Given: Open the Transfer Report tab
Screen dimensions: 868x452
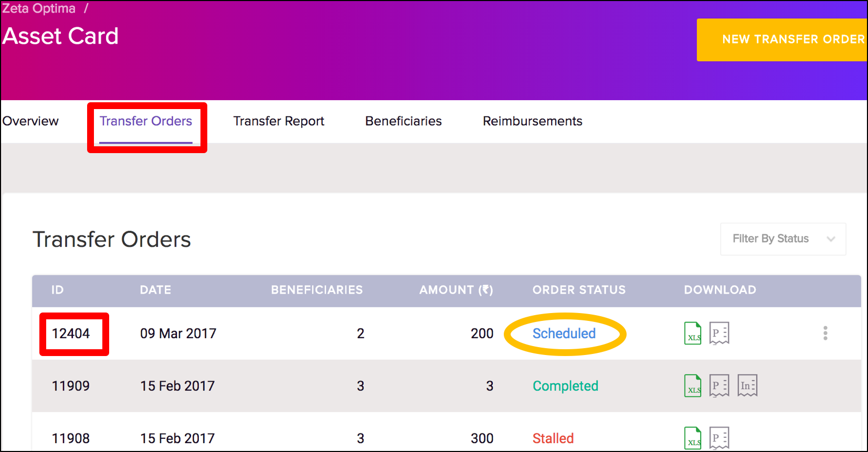Looking at the screenshot, I should [x=279, y=121].
